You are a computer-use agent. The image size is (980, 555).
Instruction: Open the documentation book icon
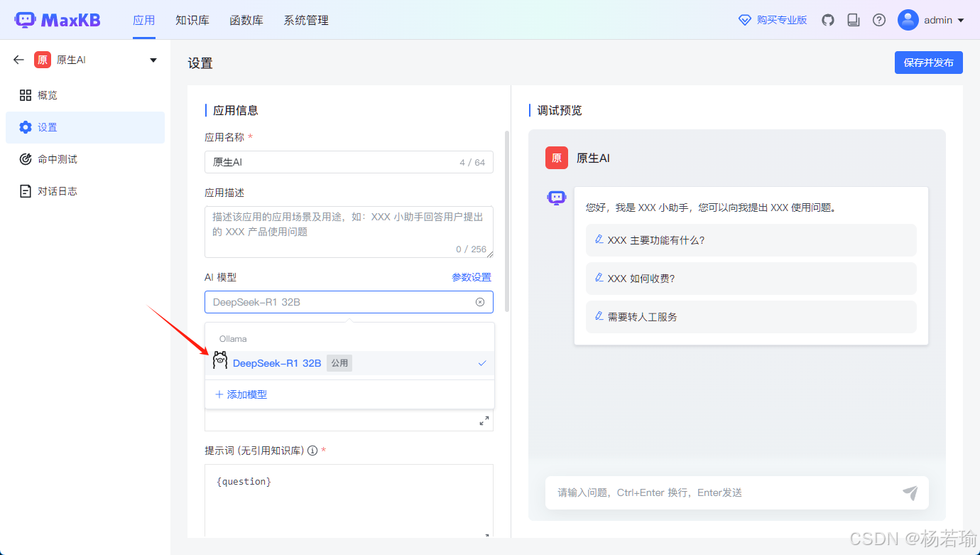click(854, 20)
